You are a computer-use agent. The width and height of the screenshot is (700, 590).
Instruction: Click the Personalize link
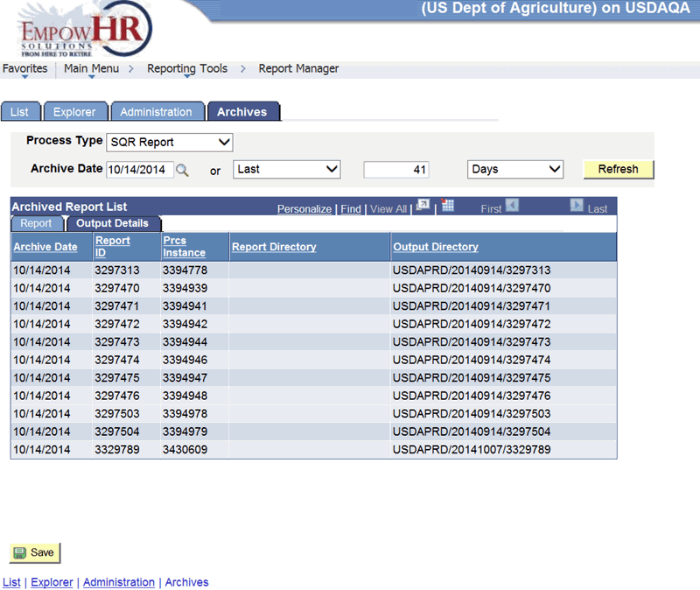[x=304, y=209]
